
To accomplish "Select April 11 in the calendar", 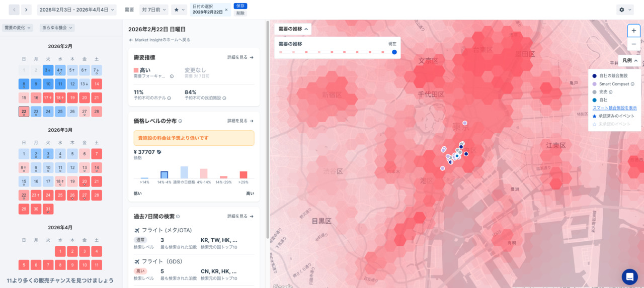I will tap(97, 265).
